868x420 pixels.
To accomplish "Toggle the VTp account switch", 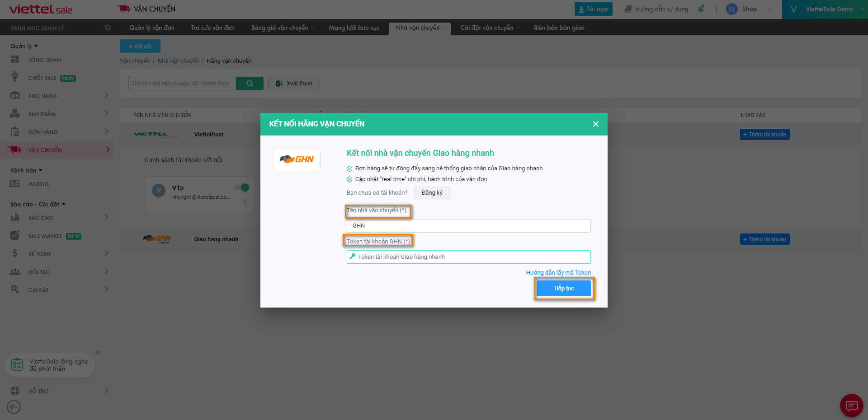I will [241, 187].
